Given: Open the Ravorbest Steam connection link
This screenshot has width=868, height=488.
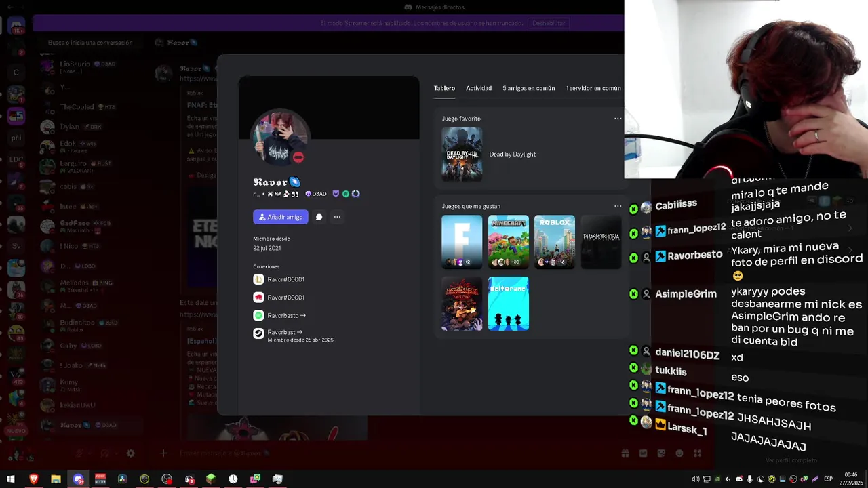Looking at the screenshot, I should [x=285, y=332].
